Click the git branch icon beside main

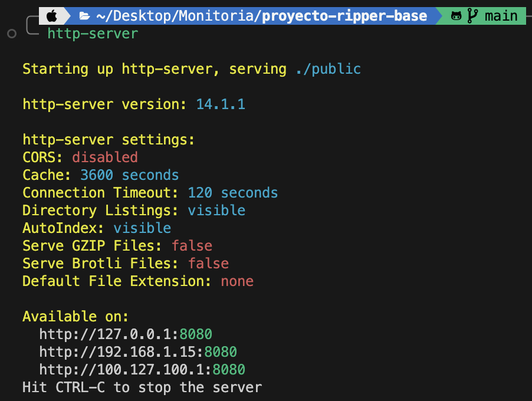tap(472, 16)
